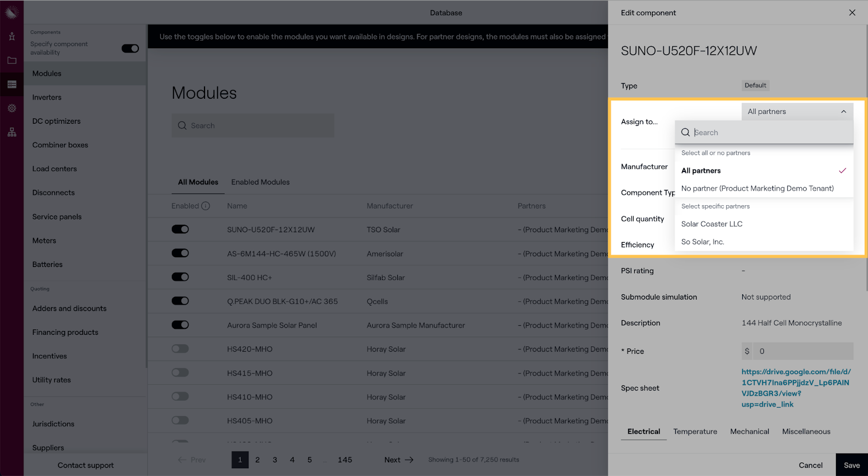Screen dimensions: 868x476
Task: Open Incentives in the sidebar
Action: coord(85,356)
